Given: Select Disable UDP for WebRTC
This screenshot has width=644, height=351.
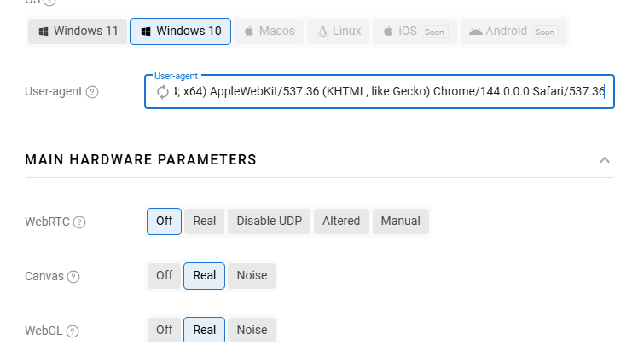Looking at the screenshot, I should click(x=269, y=222).
